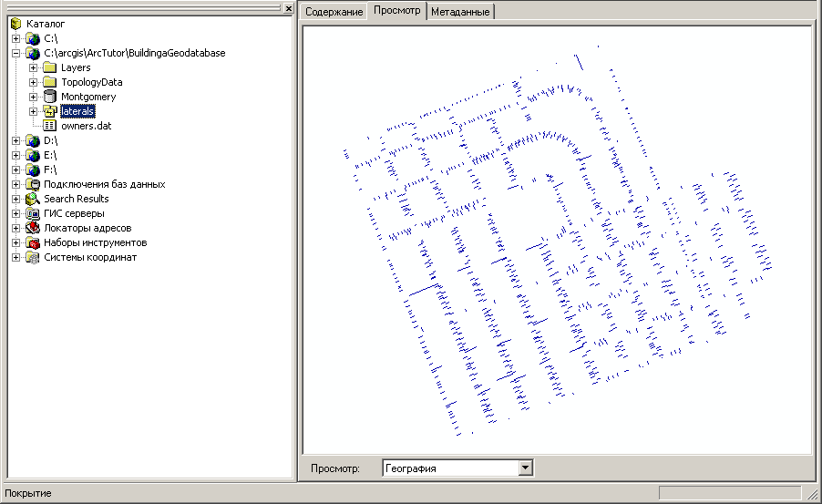Expand the E:\ drive node
Viewport: 822px width, 504px height.
[16, 155]
